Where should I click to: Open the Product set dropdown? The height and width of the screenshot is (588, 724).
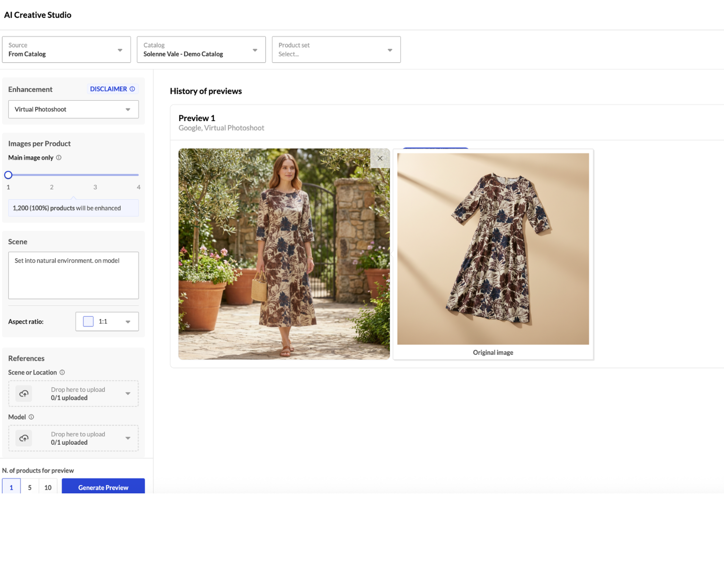click(x=336, y=50)
